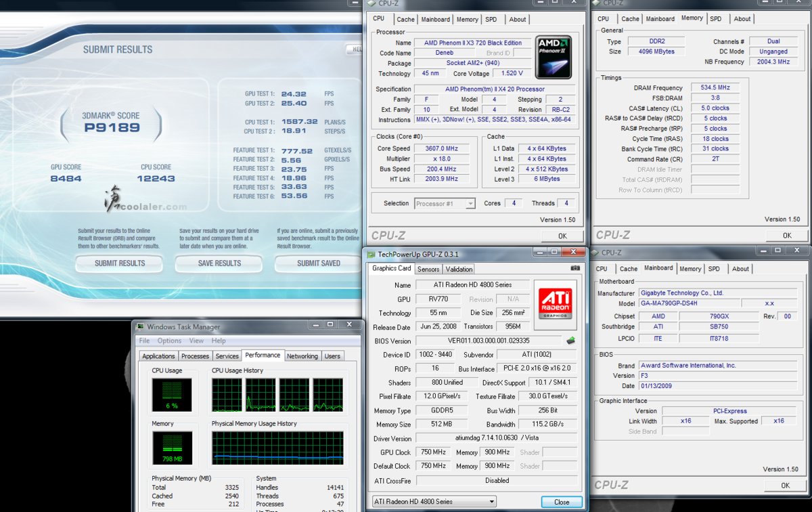Open the Memory tab in the CPU-Z mainboard window
The width and height of the screenshot is (812, 512).
point(690,269)
